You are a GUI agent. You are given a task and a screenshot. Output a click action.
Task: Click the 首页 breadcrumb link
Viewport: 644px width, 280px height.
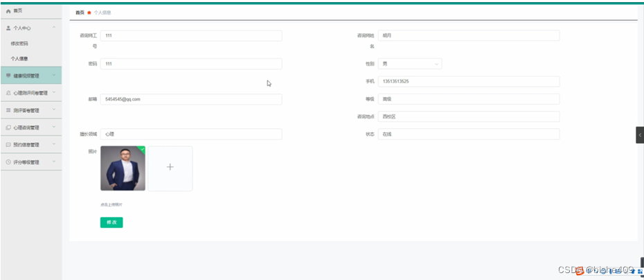click(80, 12)
